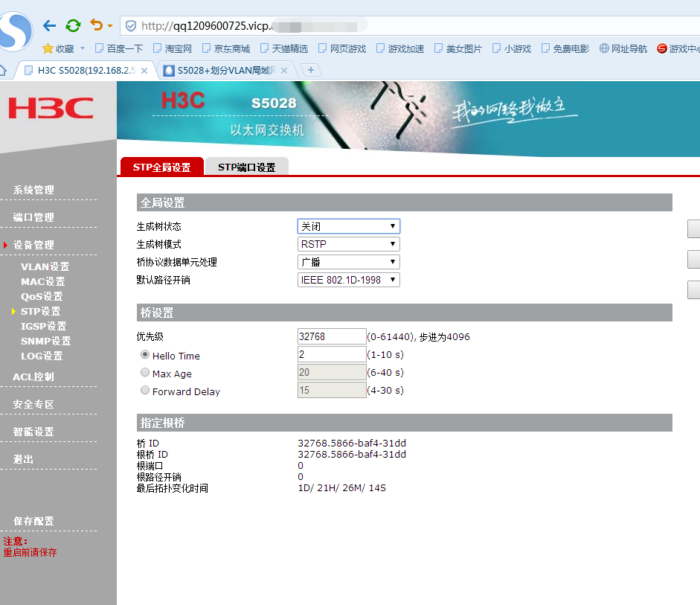This screenshot has width=700, height=605.
Task: Open 端口管理 menu in sidebar
Action: 33,217
